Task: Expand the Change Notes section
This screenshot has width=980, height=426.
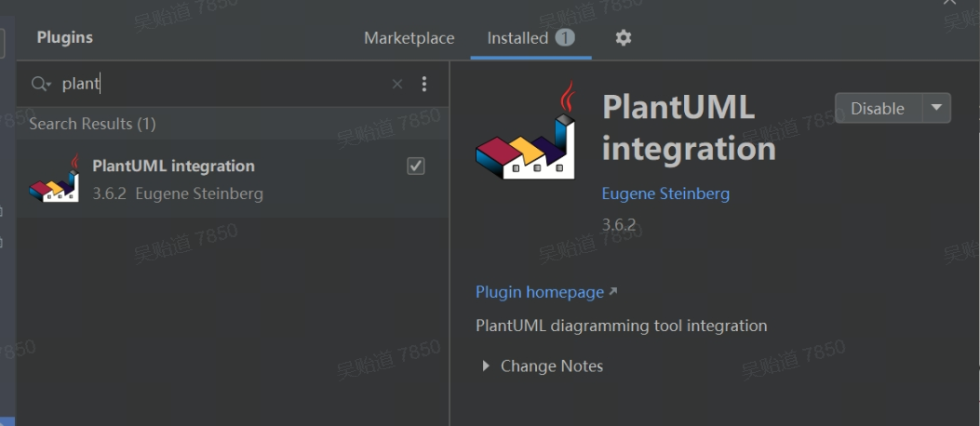Action: click(486, 366)
